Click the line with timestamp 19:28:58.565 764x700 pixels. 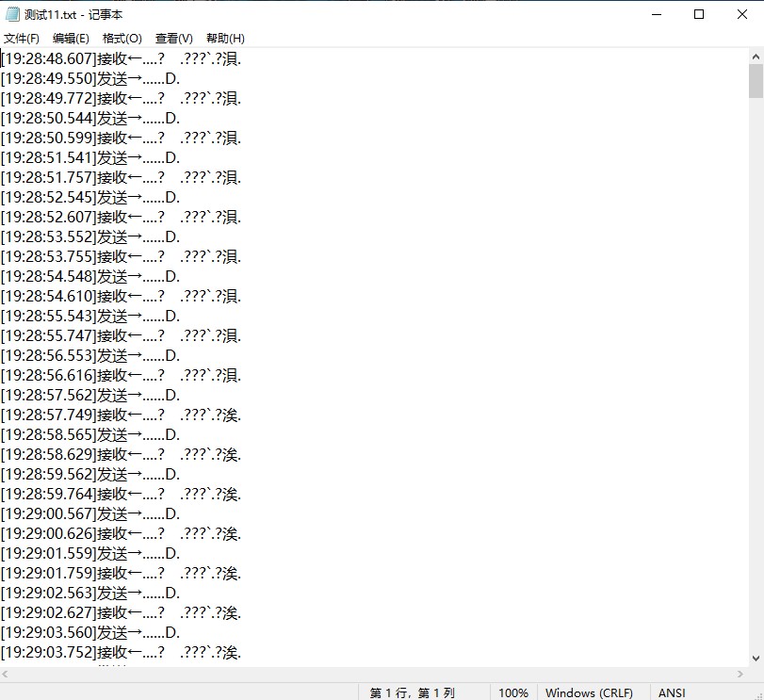(90, 434)
